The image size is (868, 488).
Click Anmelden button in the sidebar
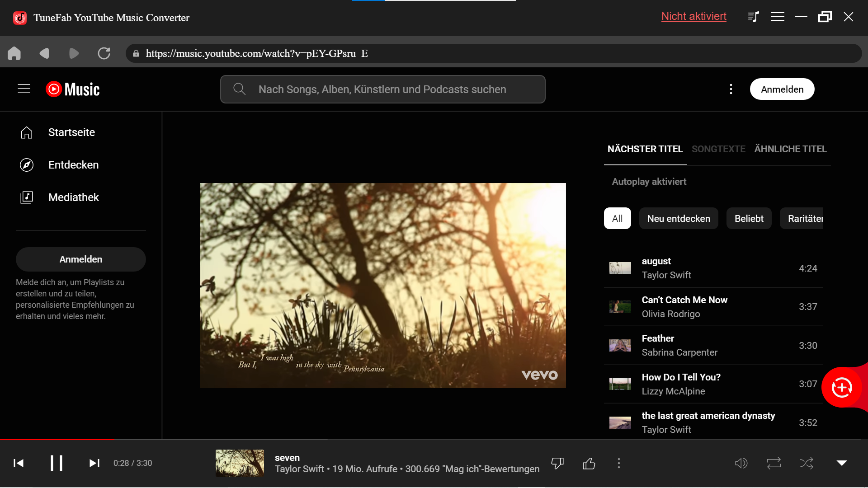[81, 259]
